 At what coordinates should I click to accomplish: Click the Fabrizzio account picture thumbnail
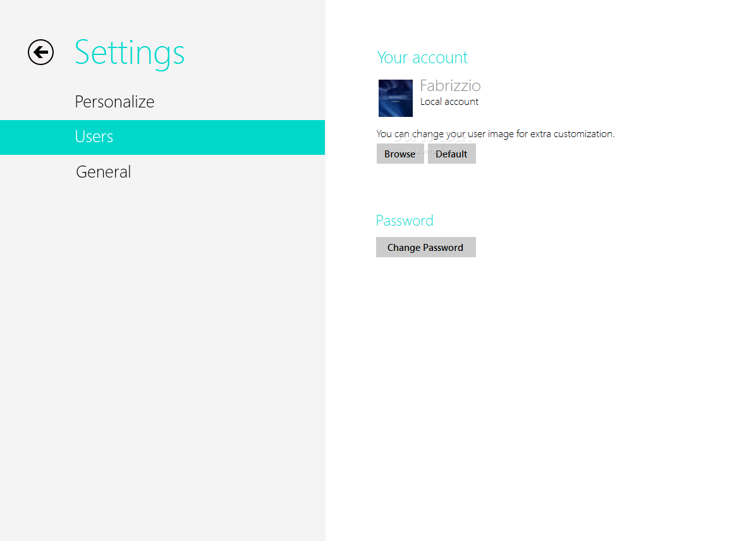tap(395, 99)
